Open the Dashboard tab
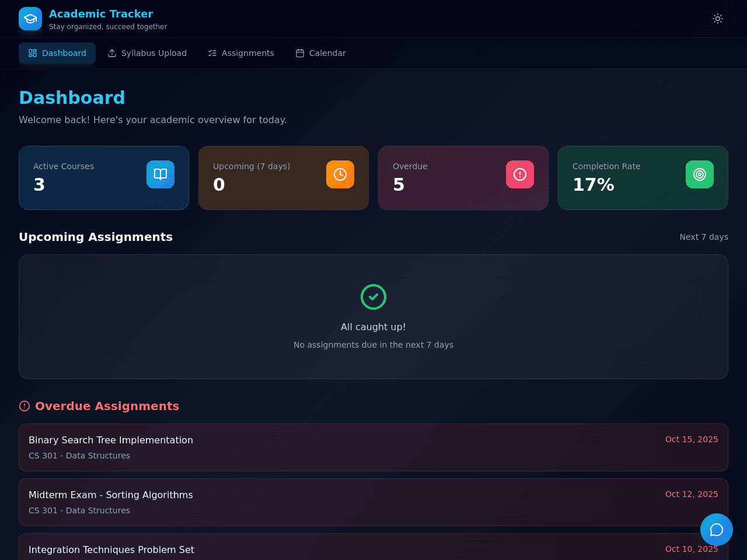 coord(57,53)
